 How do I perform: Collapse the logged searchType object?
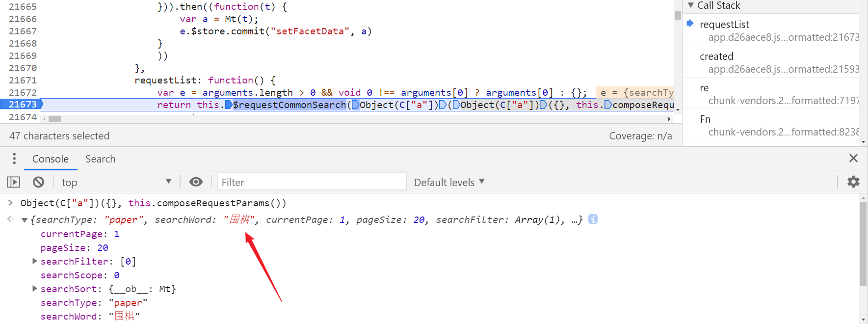point(24,220)
